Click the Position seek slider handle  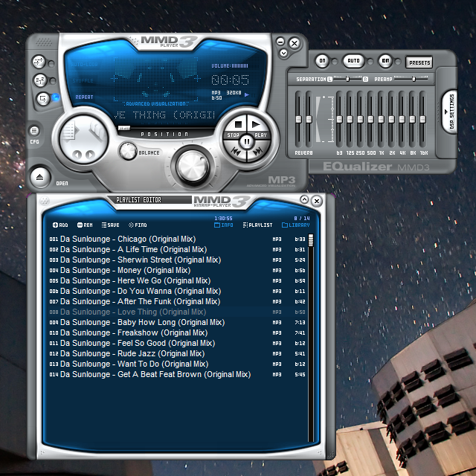coord(124,128)
